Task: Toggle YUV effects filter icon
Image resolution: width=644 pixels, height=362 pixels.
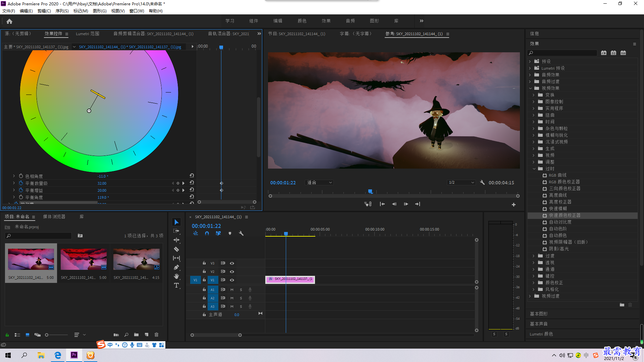Action: coord(623,53)
